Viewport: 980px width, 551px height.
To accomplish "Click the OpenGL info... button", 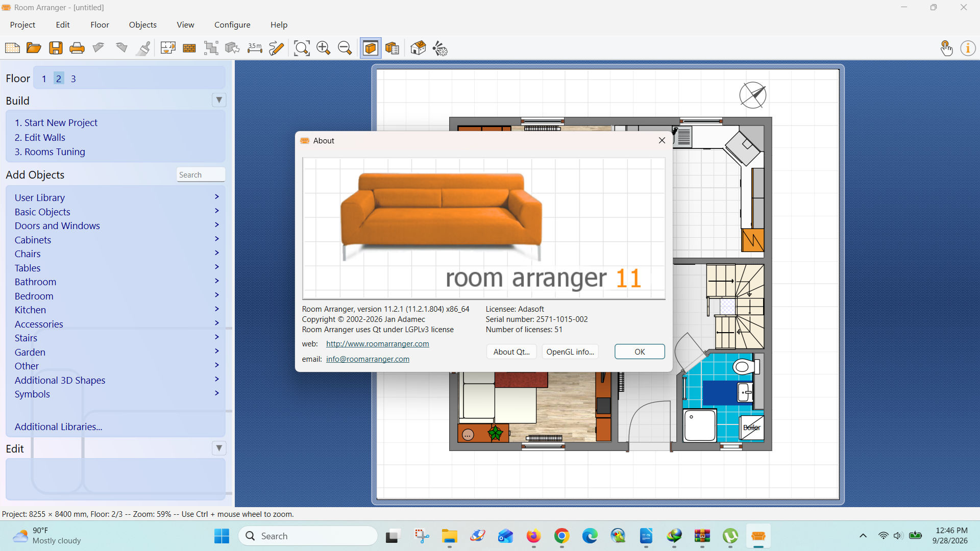I will pos(570,352).
